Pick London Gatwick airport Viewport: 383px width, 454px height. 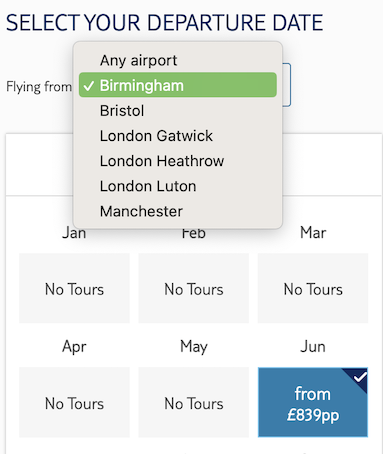coord(178,136)
